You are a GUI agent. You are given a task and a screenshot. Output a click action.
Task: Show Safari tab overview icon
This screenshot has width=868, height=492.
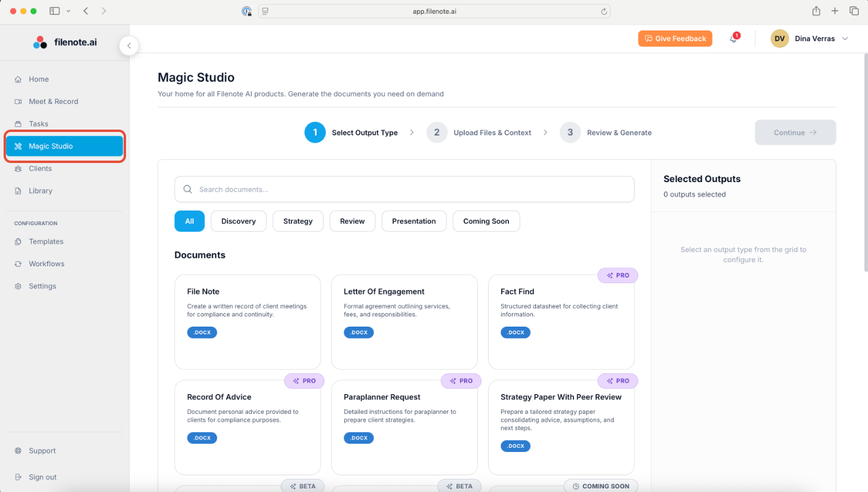point(854,11)
